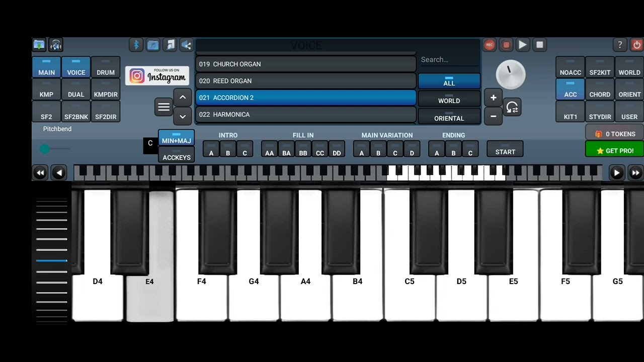The height and width of the screenshot is (362, 644).
Task: Click the START button
Action: (505, 149)
